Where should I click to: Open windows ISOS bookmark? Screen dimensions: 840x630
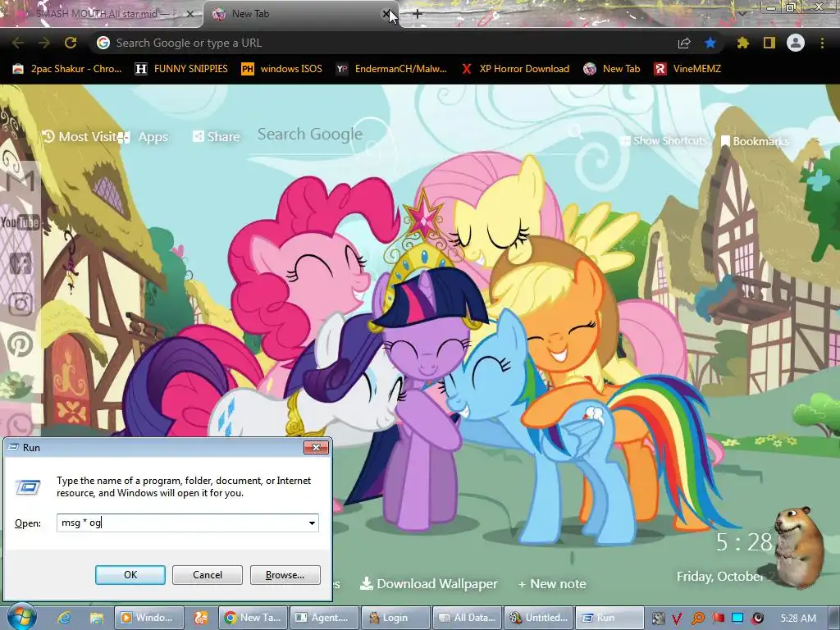click(282, 69)
